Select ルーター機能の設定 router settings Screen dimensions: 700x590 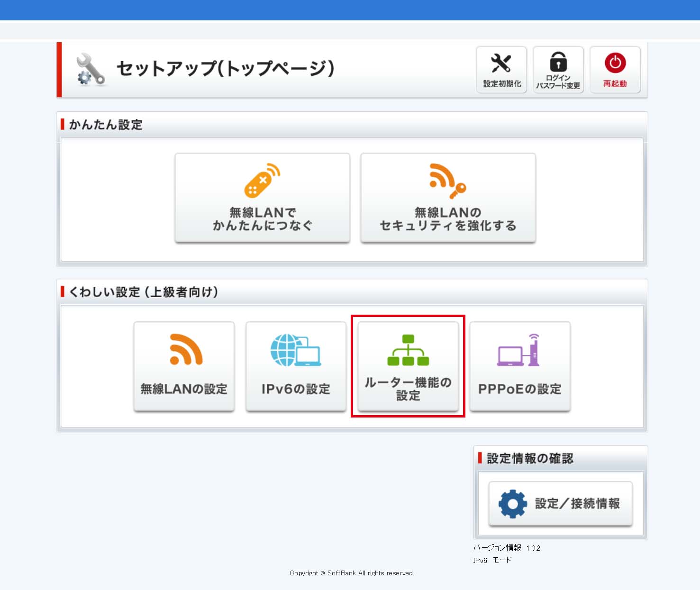[408, 367]
